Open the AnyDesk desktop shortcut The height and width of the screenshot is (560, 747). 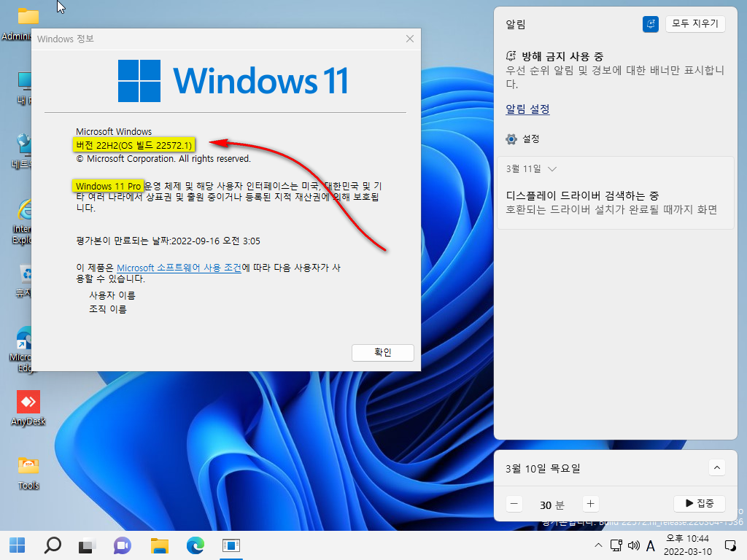coord(28,408)
